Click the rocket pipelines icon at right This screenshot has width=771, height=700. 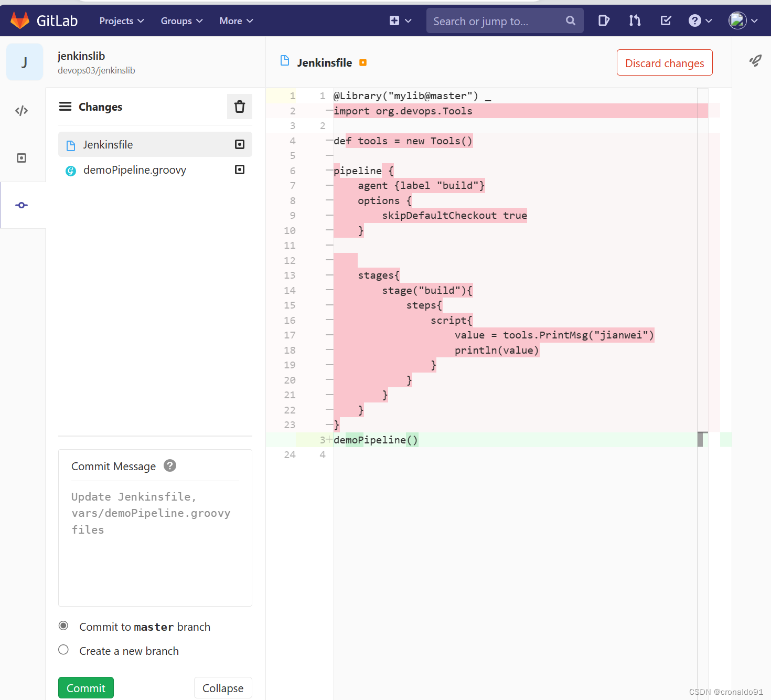point(755,61)
